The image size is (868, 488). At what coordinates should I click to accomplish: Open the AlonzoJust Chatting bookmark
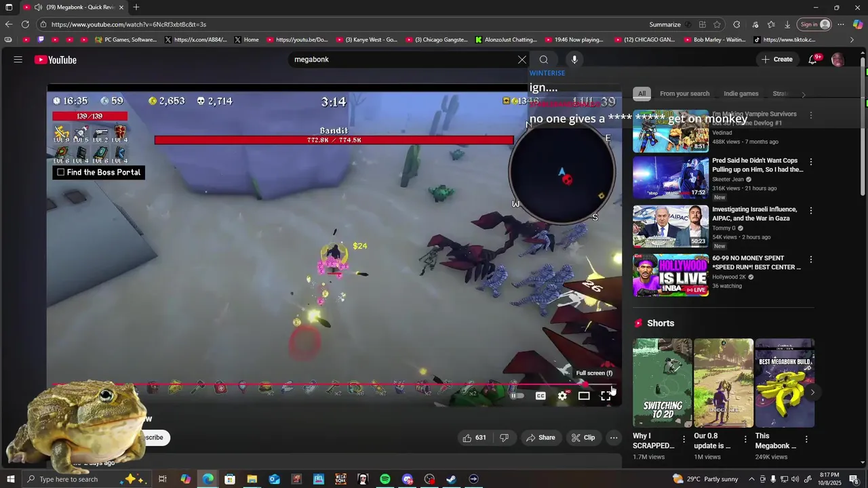pos(506,40)
